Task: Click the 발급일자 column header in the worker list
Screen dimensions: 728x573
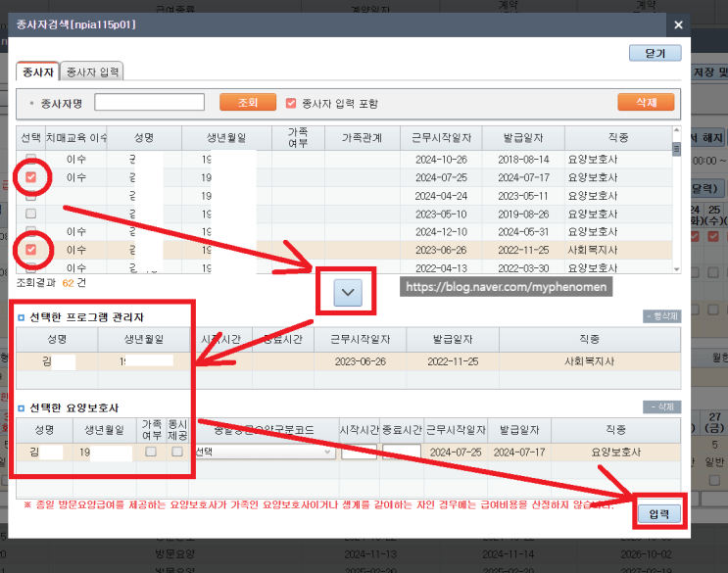Action: click(x=523, y=138)
